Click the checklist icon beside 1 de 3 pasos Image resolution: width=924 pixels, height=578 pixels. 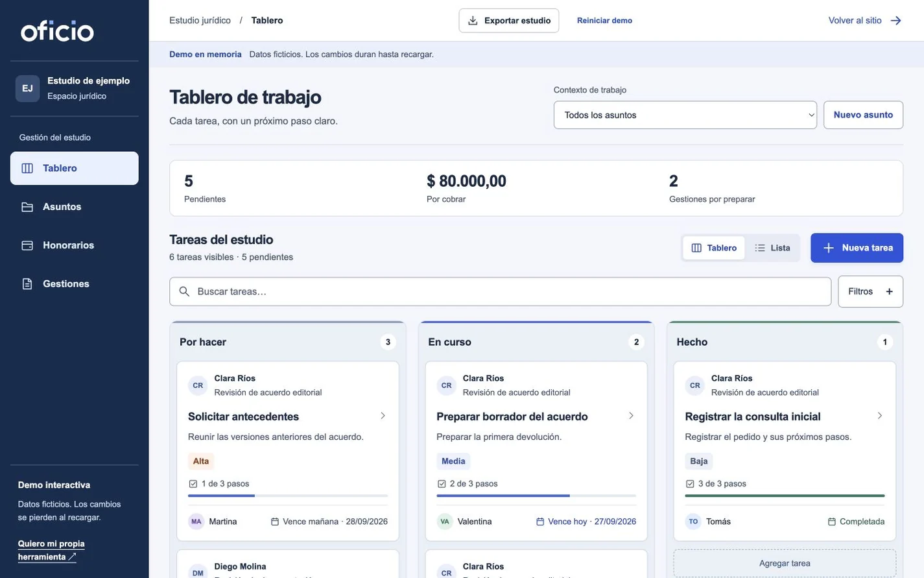193,484
